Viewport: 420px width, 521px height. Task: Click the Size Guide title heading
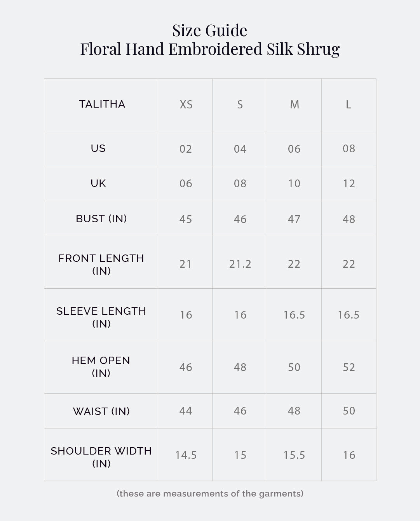210,30
